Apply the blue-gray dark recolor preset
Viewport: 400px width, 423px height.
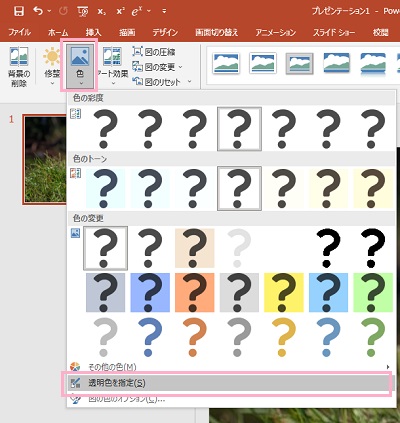[x=105, y=292]
